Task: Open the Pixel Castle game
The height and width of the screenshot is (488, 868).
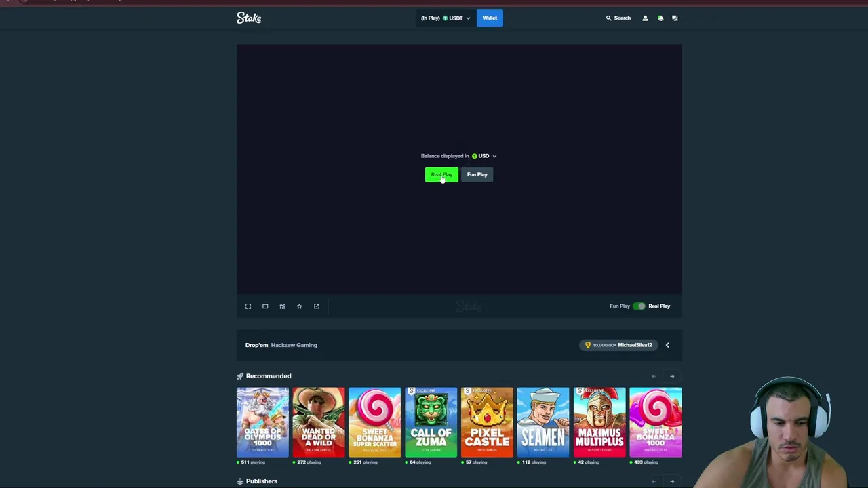Action: (487, 422)
